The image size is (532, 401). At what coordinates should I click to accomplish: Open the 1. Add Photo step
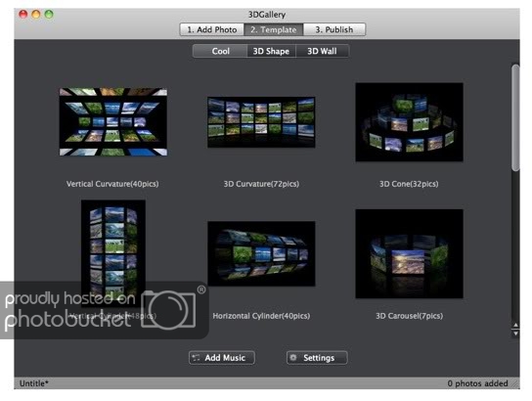click(x=211, y=29)
